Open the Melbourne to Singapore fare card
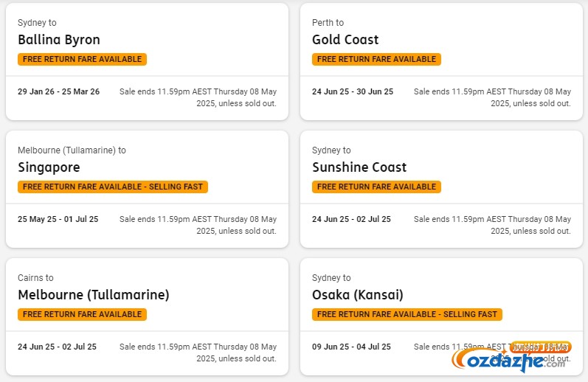The width and height of the screenshot is (588, 382). tap(147, 190)
